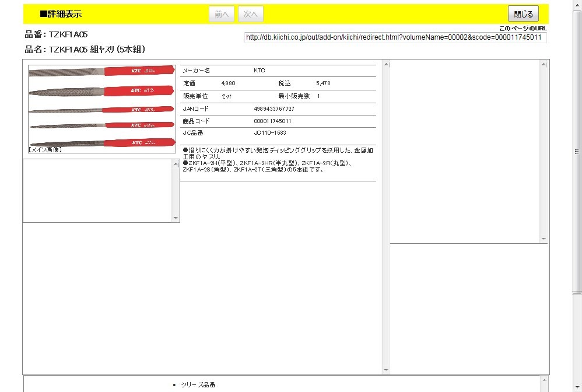The image size is (582, 392).
Task: Click the 品名 組ヤスリ (5本組) heading
Action: (85, 50)
